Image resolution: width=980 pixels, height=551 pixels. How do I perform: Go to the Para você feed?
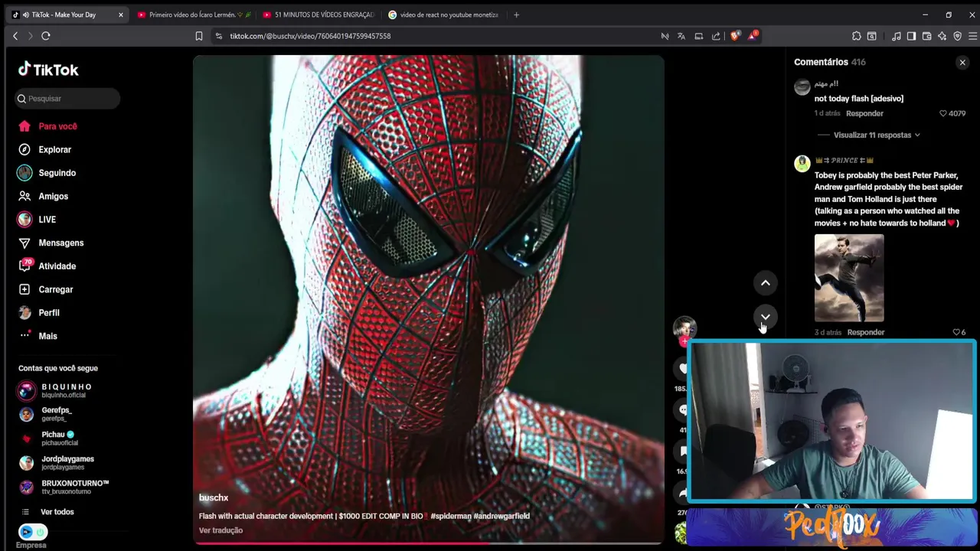(x=47, y=126)
